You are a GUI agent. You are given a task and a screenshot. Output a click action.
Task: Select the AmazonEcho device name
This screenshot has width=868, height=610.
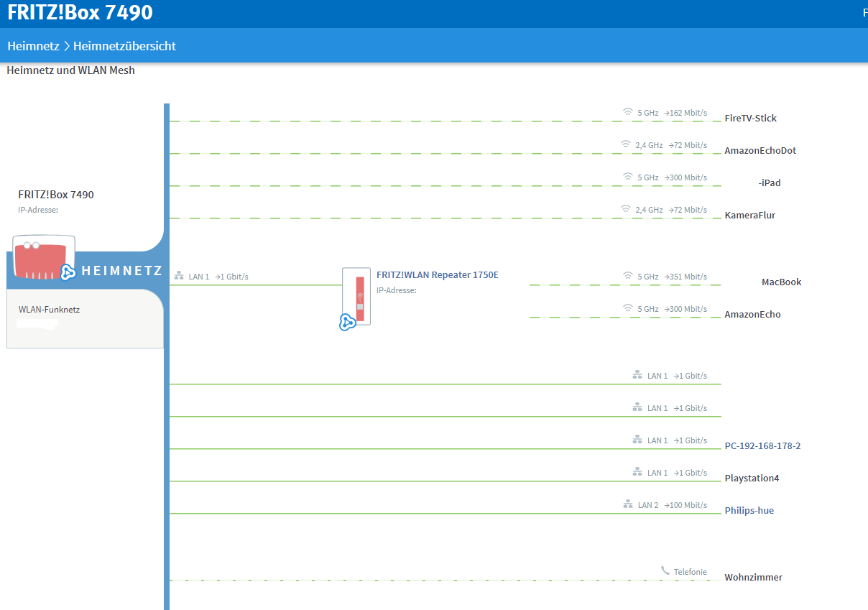coord(752,315)
